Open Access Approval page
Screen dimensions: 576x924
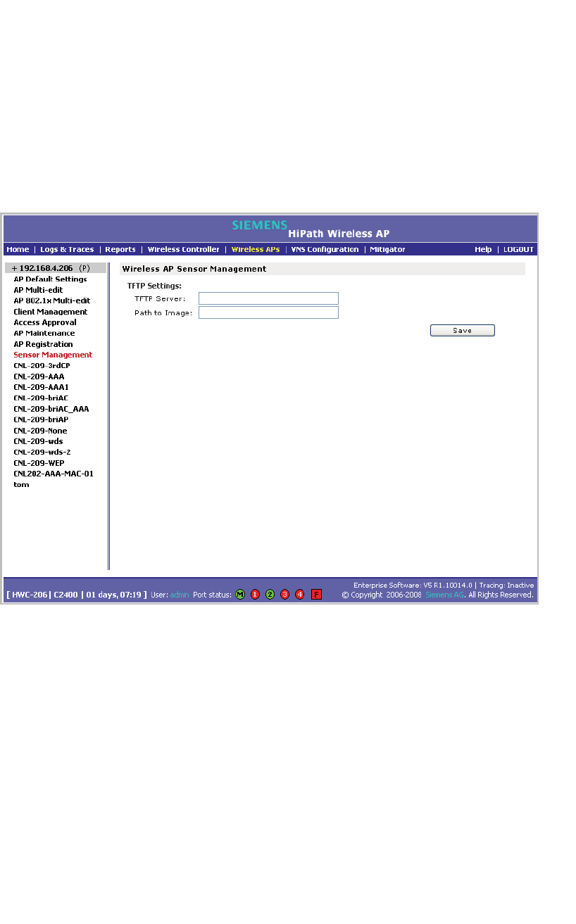pos(45,322)
